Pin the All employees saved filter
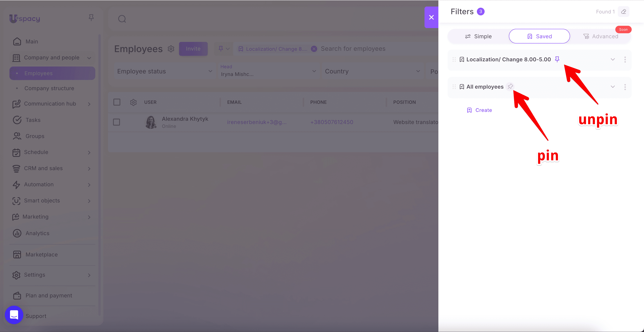This screenshot has width=644, height=332. [510, 86]
